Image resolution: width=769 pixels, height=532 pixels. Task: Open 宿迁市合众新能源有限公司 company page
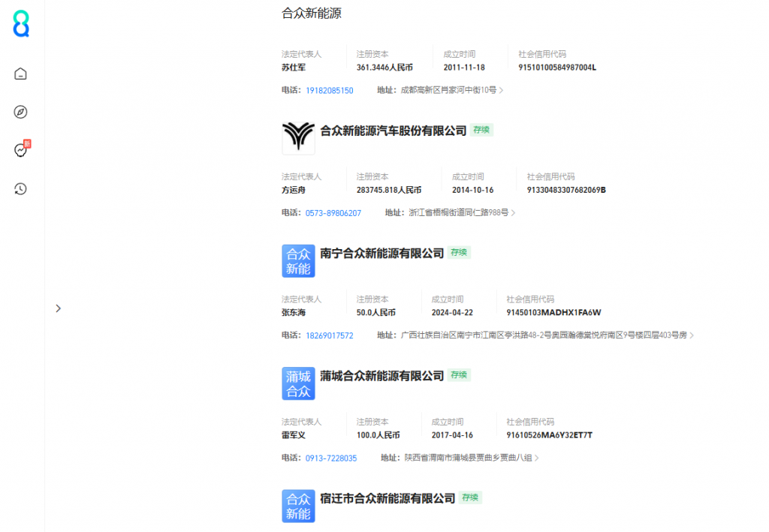click(x=388, y=498)
